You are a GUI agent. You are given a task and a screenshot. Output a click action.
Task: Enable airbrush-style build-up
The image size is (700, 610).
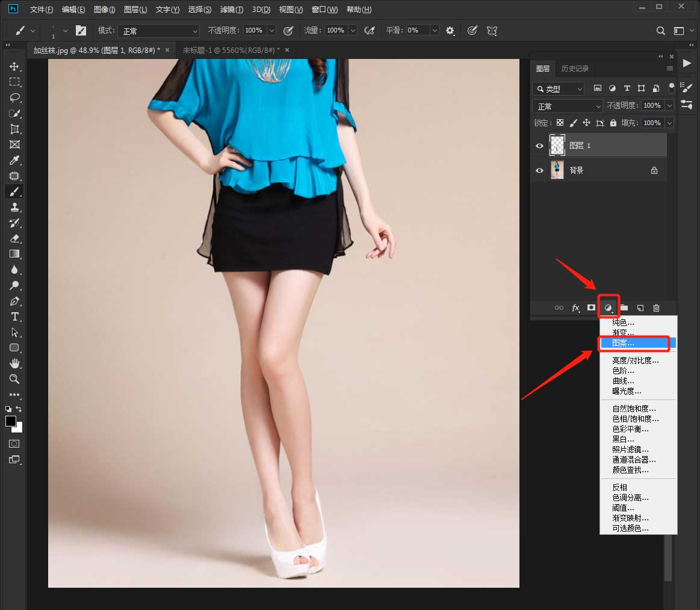[370, 30]
